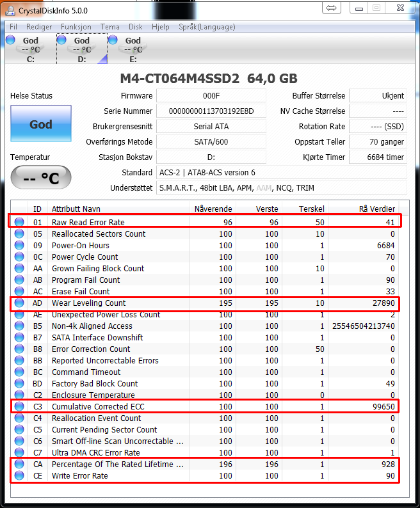Click the Stasjon Bokstav D: field
420x508 pixels.
coord(211,157)
